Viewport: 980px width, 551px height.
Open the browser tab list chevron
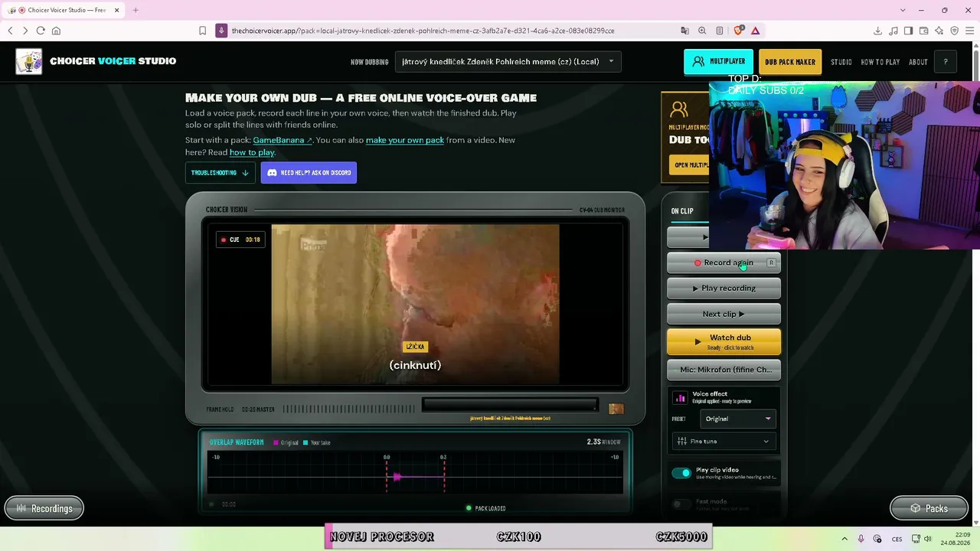[x=903, y=10]
